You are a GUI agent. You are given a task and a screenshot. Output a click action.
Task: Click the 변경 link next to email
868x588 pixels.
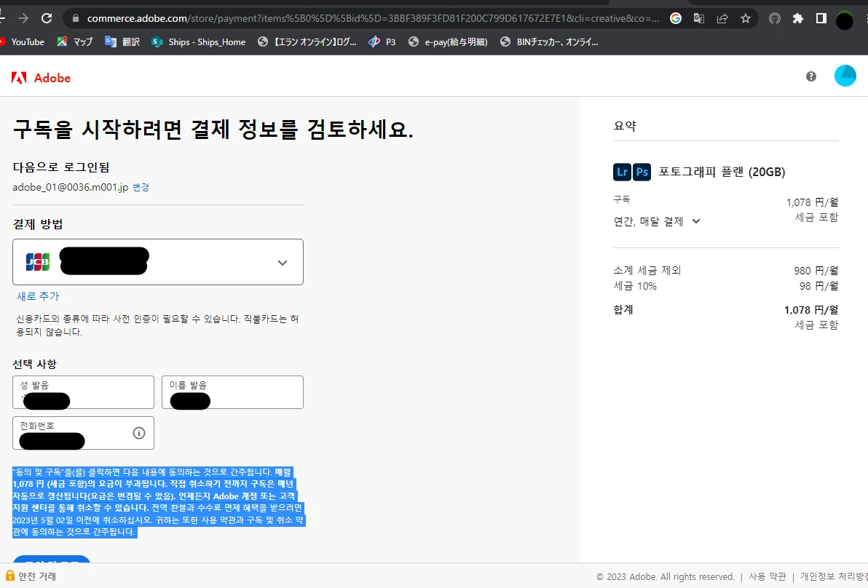tap(141, 187)
